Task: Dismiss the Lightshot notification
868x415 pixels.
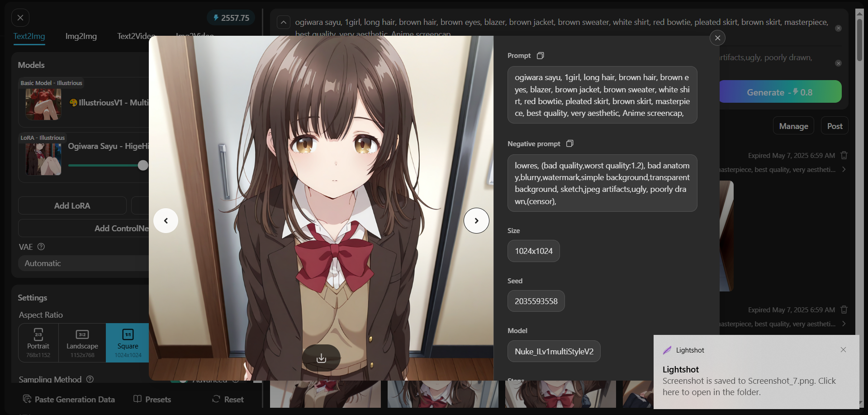Action: click(843, 349)
